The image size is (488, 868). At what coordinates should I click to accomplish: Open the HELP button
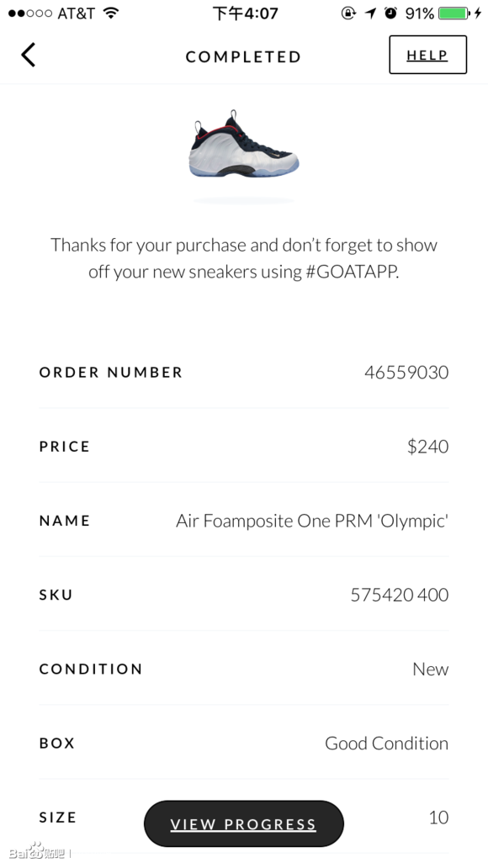tap(427, 55)
